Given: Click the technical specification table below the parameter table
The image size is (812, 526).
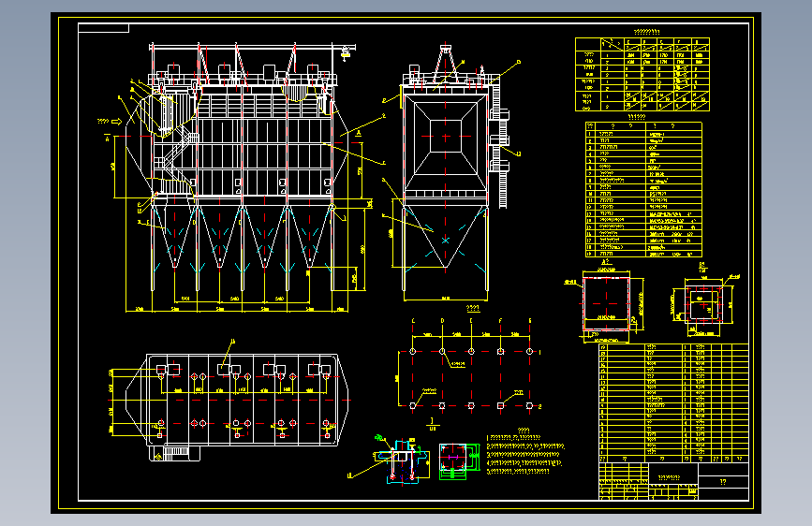Looking at the screenshot, I should click(x=643, y=189).
